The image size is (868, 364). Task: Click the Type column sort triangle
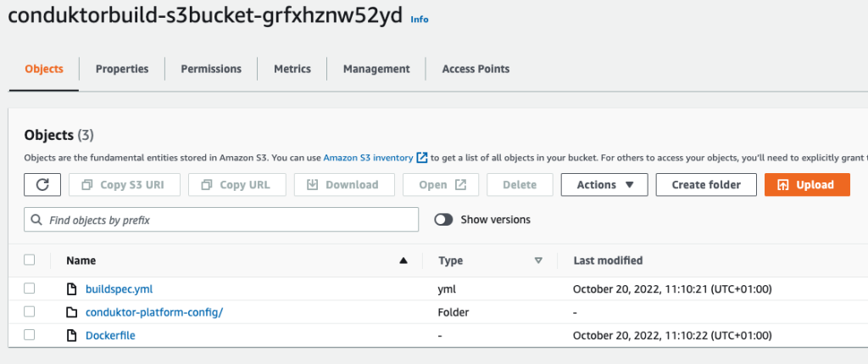tap(538, 261)
